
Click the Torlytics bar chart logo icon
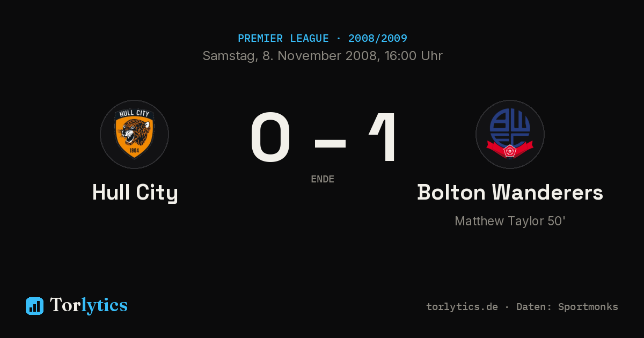click(x=34, y=306)
